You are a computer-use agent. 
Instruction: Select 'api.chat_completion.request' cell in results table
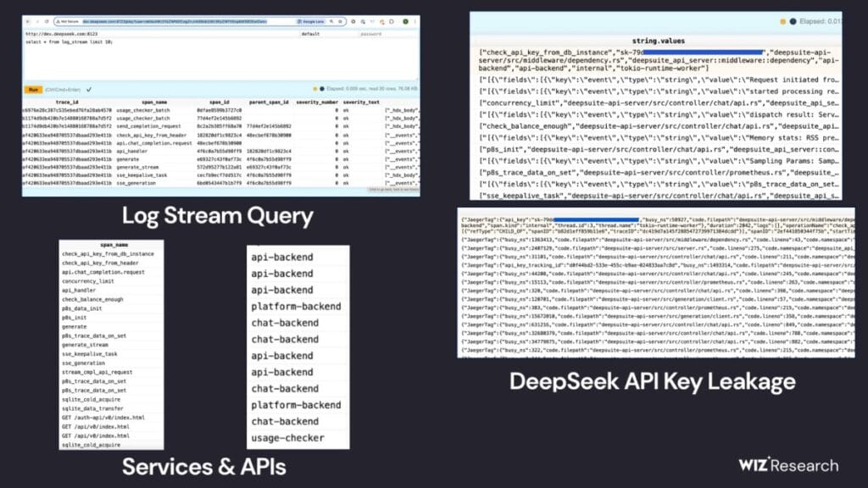[154, 142]
